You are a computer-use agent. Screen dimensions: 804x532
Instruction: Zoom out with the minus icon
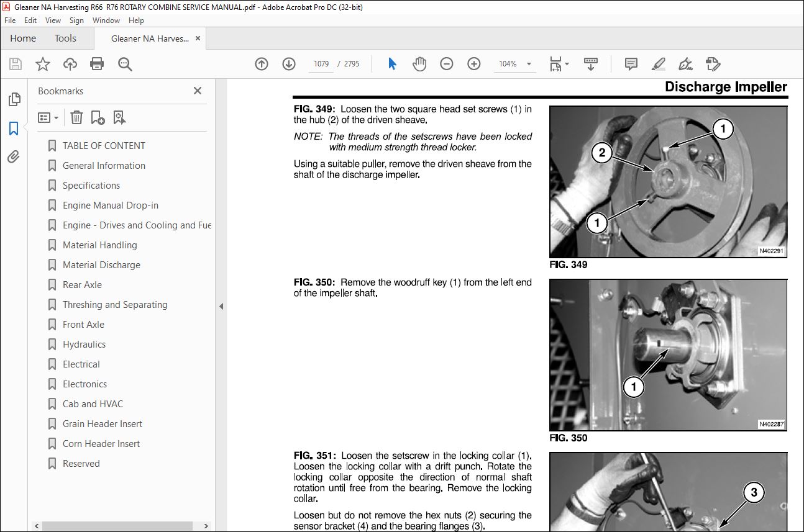447,64
